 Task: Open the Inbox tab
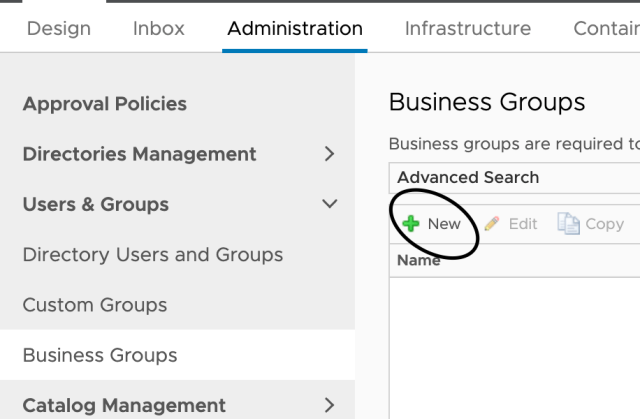point(159,28)
